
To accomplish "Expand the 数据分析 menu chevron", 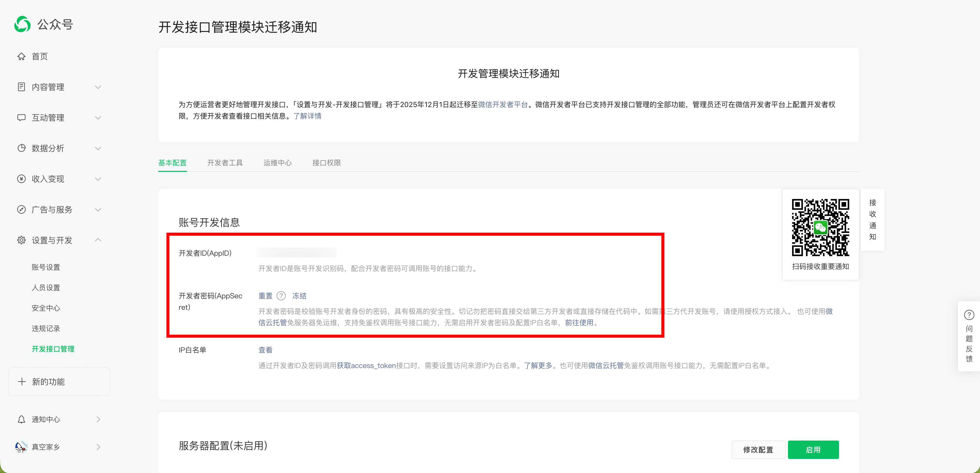I will (x=98, y=148).
